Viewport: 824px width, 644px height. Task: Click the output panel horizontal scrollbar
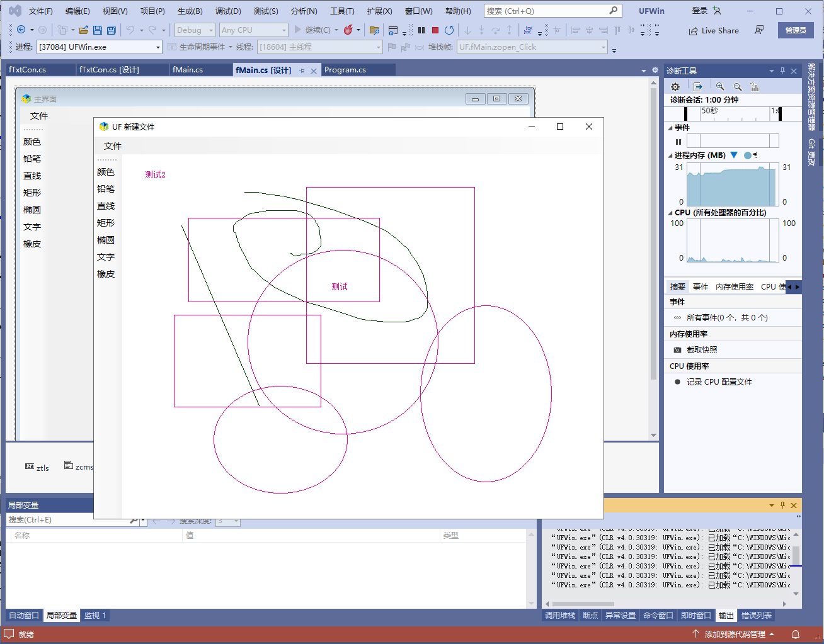click(x=583, y=604)
